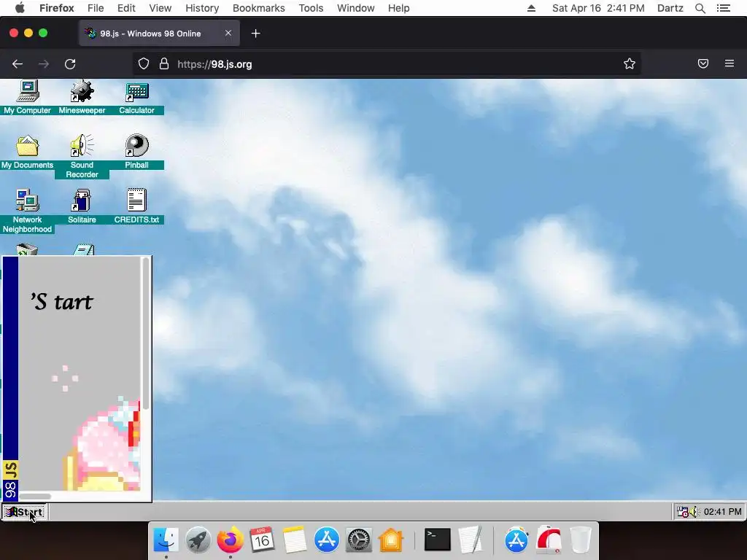Click the eject icon in the menu bar
This screenshot has height=560, width=747.
[x=531, y=8]
